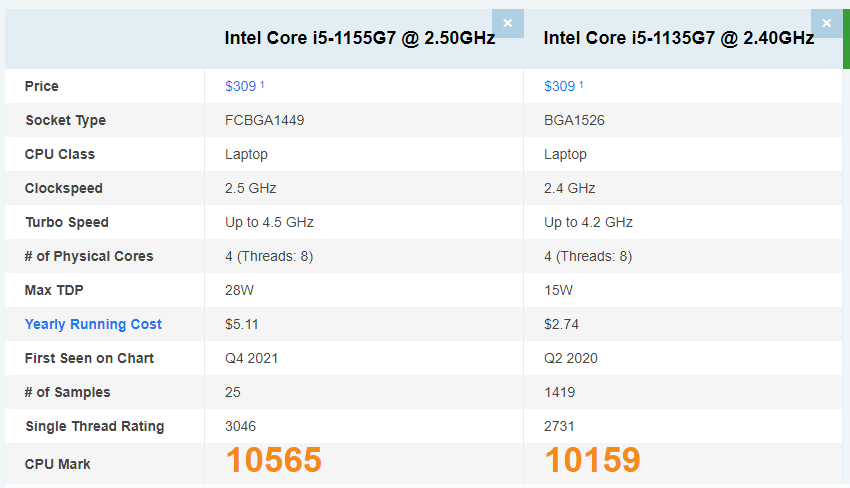Screen dimensions: 850x488
Task: Click the CPU Class row label
Action: (x=60, y=155)
